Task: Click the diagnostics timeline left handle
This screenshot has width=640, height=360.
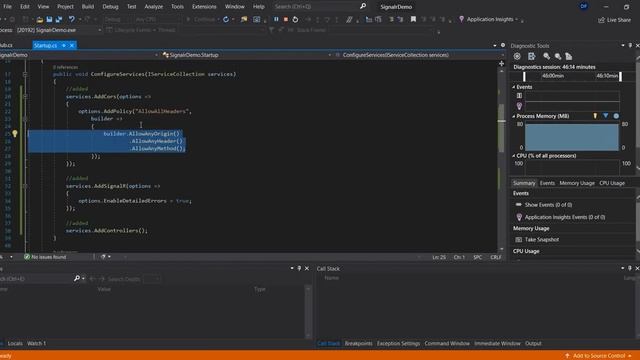Action: point(524,76)
